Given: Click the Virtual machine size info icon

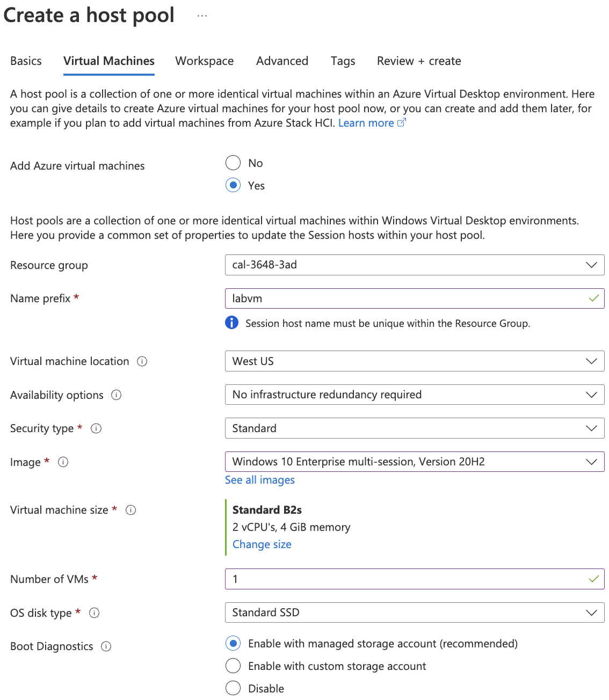Looking at the screenshot, I should (131, 510).
